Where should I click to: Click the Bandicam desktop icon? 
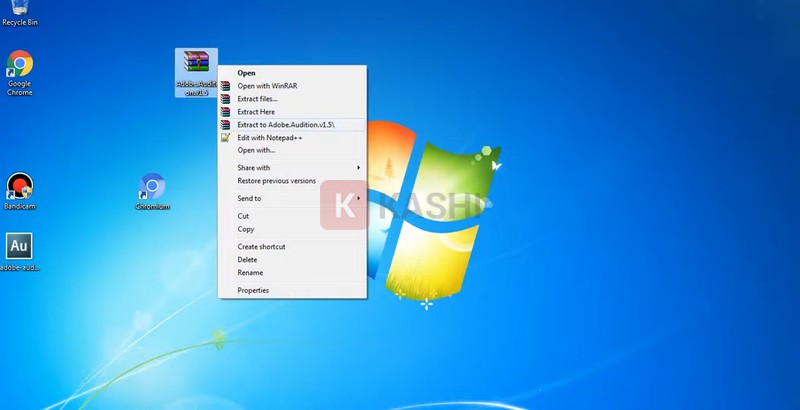click(x=19, y=186)
